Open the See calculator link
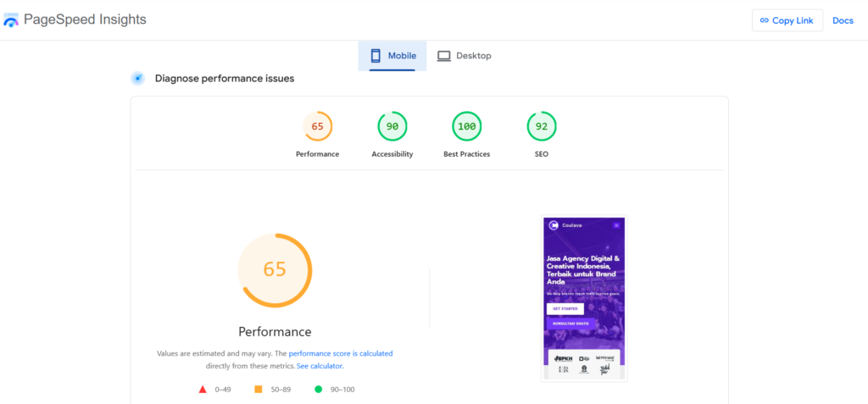The image size is (868, 404). click(x=320, y=367)
